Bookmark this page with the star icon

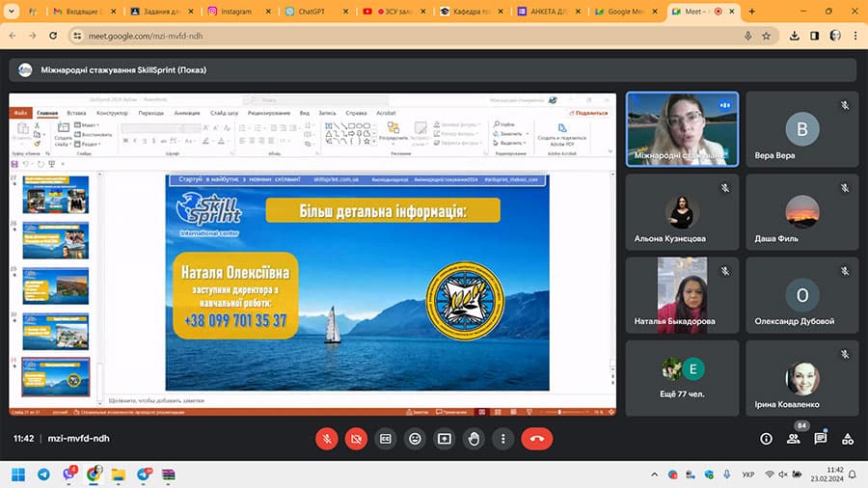click(766, 35)
